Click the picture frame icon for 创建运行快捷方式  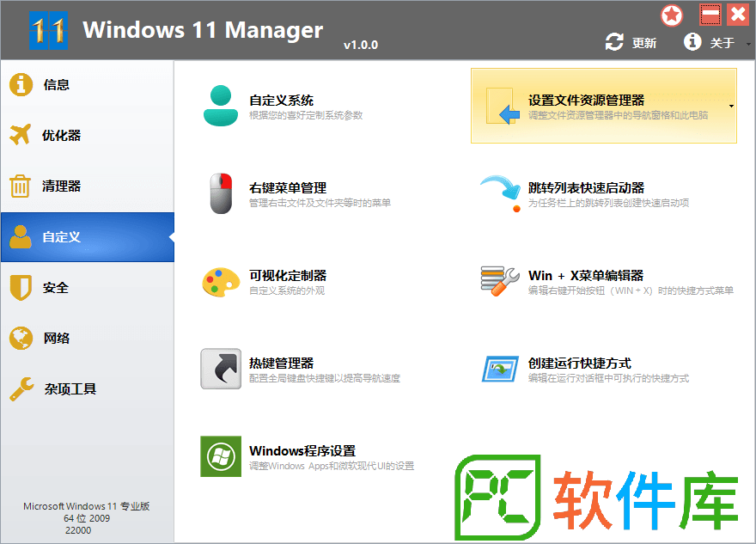500,369
